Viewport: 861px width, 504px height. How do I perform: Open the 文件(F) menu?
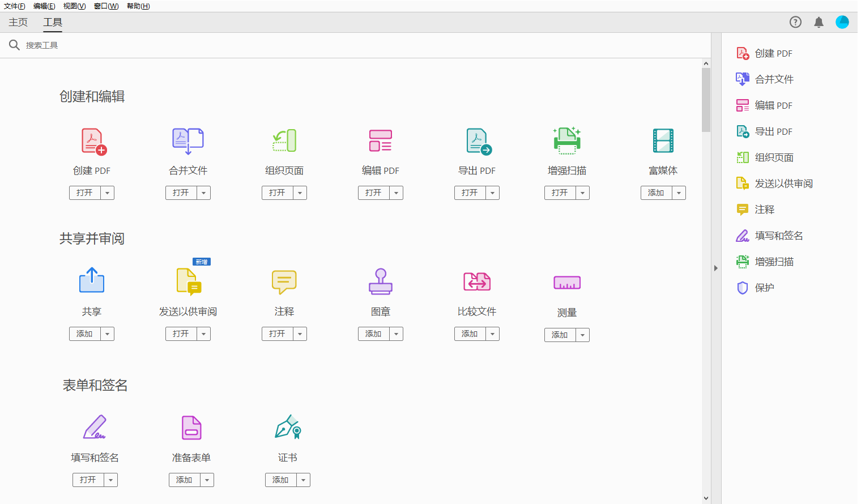[15, 6]
